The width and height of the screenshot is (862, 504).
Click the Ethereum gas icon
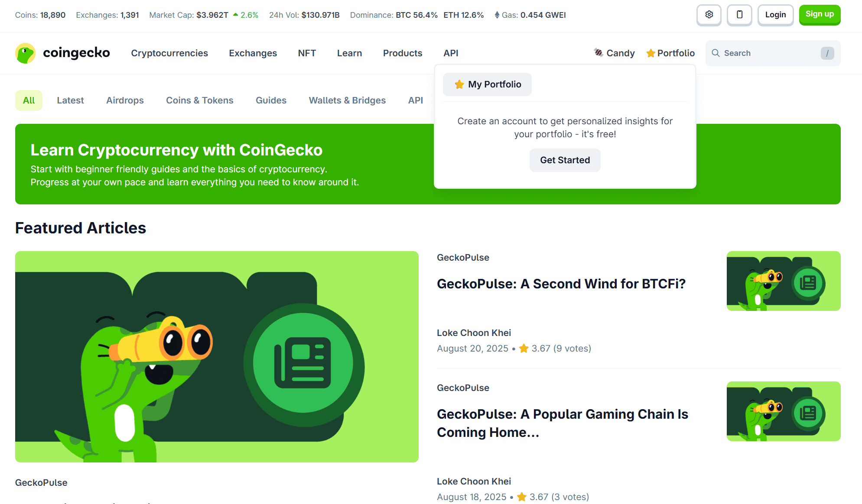coord(497,15)
